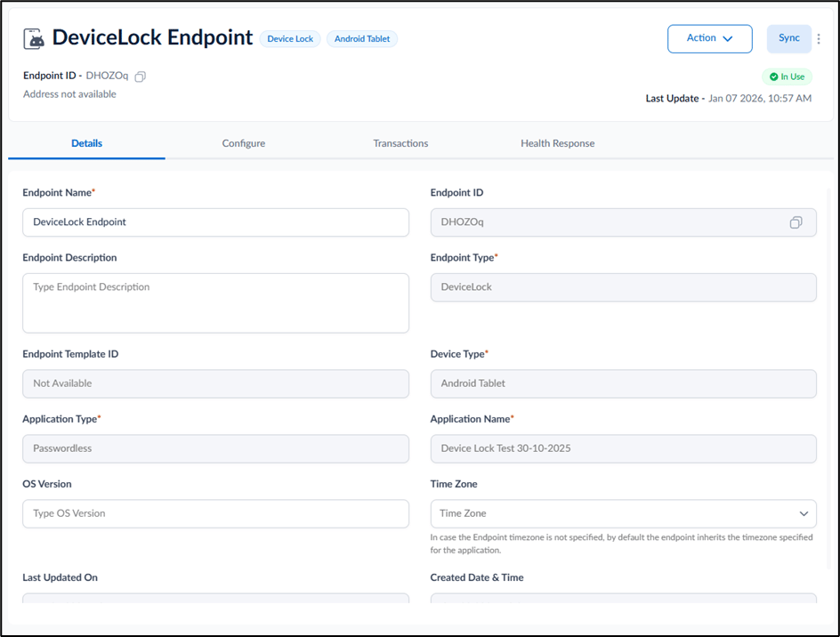Click the Android Tablet tag

(362, 39)
